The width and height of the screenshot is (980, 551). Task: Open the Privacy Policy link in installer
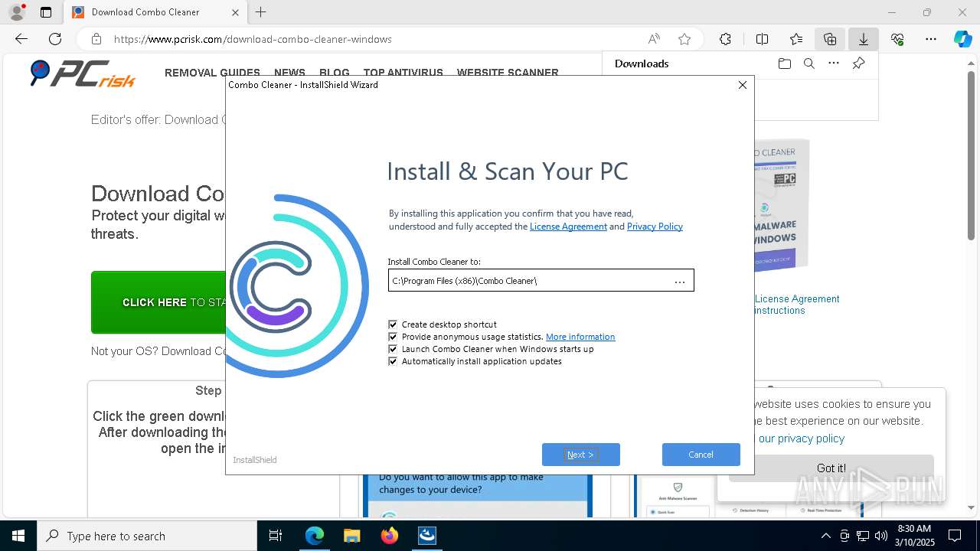coord(655,227)
